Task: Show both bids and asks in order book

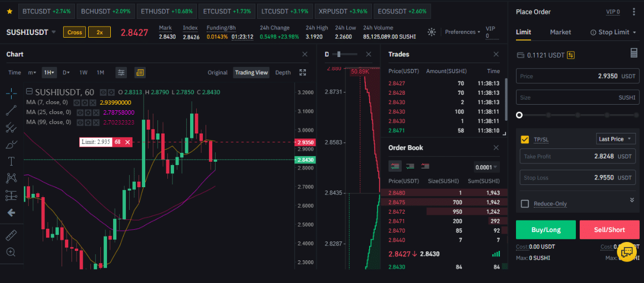Action: click(x=395, y=167)
